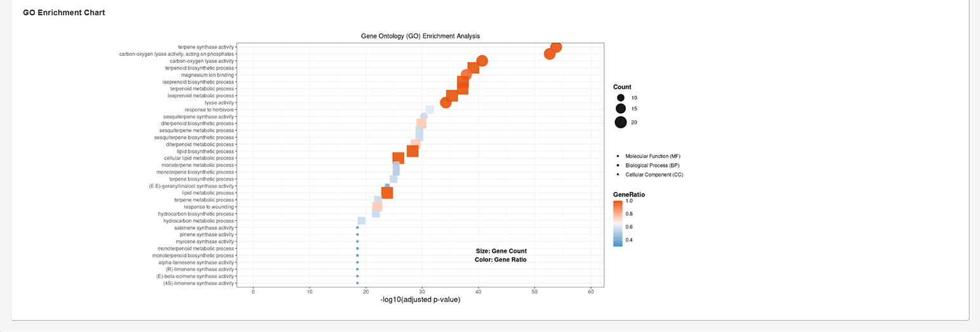Click the GO Enrichment Chart heading
This screenshot has height=332, width=980.
pyautogui.click(x=64, y=13)
